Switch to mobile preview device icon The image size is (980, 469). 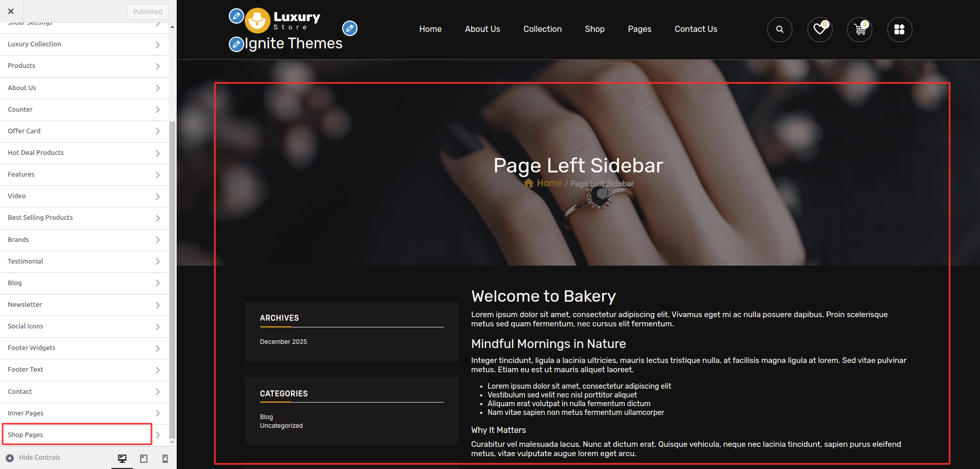(165, 458)
